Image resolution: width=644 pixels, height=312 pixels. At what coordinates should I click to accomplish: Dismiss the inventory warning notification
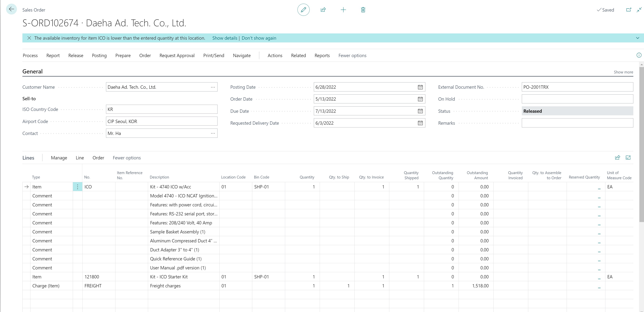coord(29,38)
